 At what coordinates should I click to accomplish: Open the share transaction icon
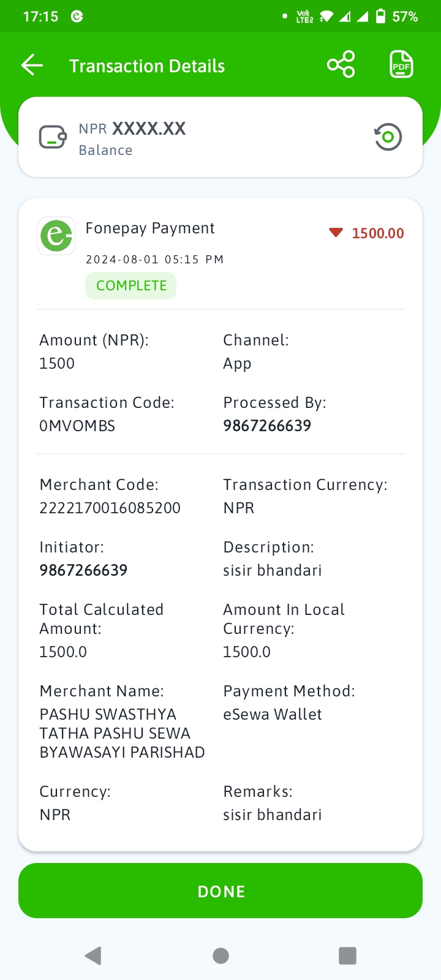point(341,64)
